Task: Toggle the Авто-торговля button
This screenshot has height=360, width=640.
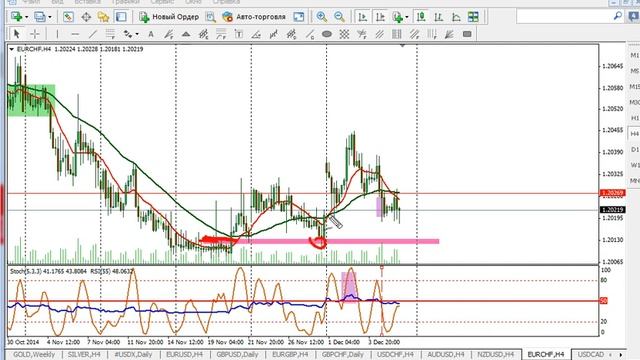Action: coord(253,17)
